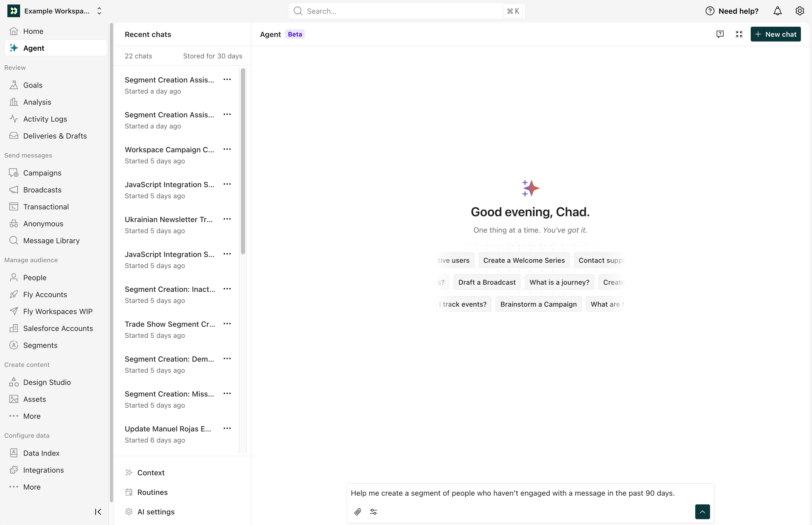Screen dimensions: 812x525
Task: Click the New chat button
Action: 775,34
